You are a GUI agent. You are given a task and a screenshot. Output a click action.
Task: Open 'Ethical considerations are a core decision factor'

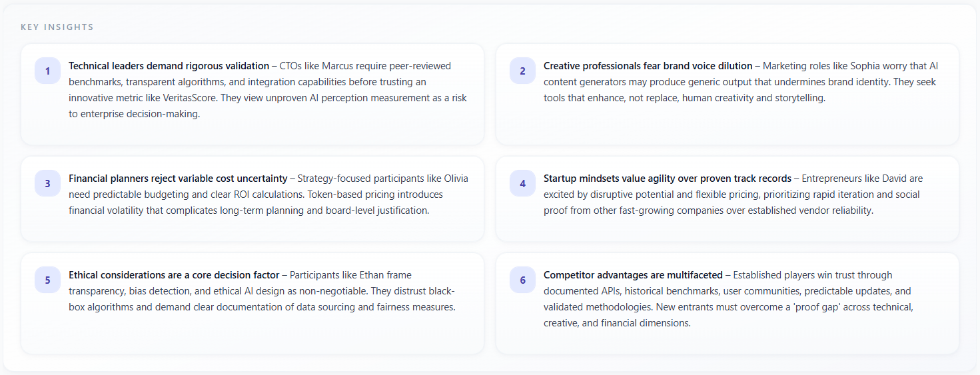174,275
